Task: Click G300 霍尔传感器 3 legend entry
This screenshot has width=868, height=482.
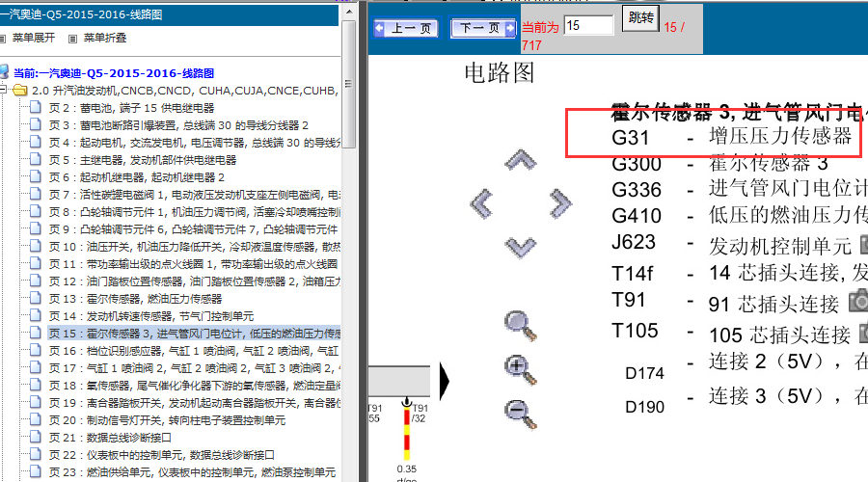Action: pos(719,163)
